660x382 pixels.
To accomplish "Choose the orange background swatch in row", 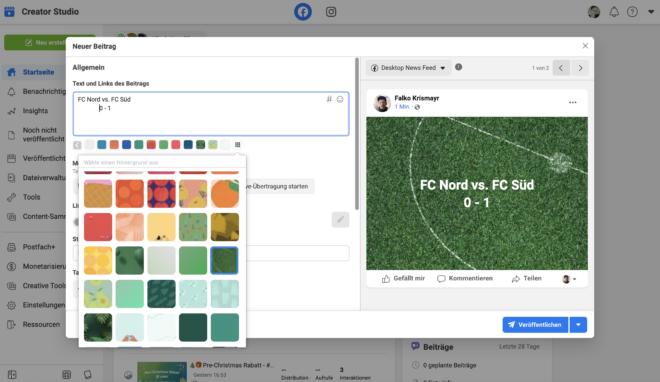I will [114, 145].
